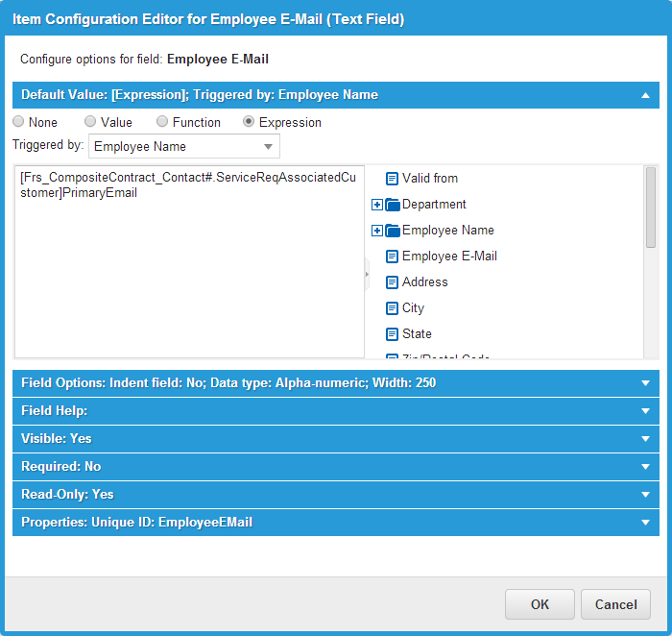Open the Triggered by dropdown
Viewport: 672px width, 636px height.
point(267,147)
